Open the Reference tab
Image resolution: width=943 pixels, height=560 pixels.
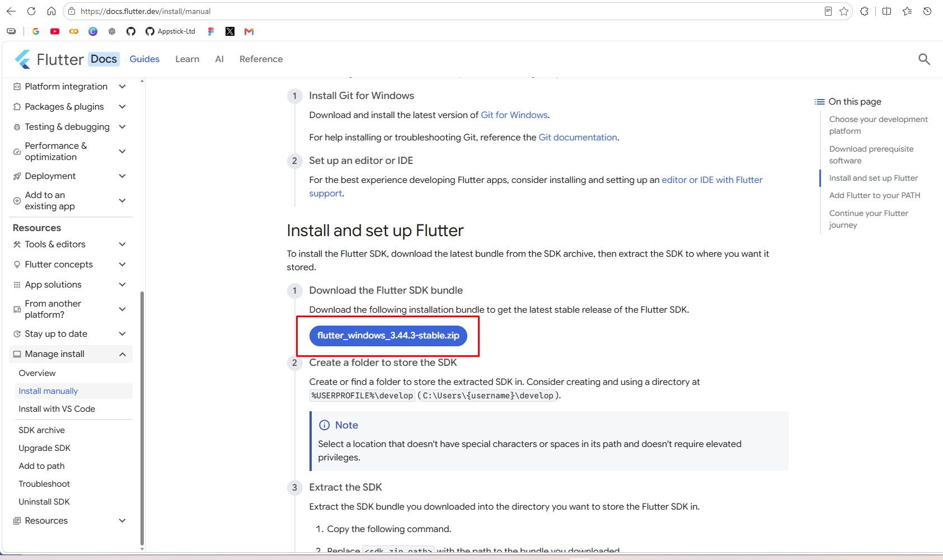[261, 59]
